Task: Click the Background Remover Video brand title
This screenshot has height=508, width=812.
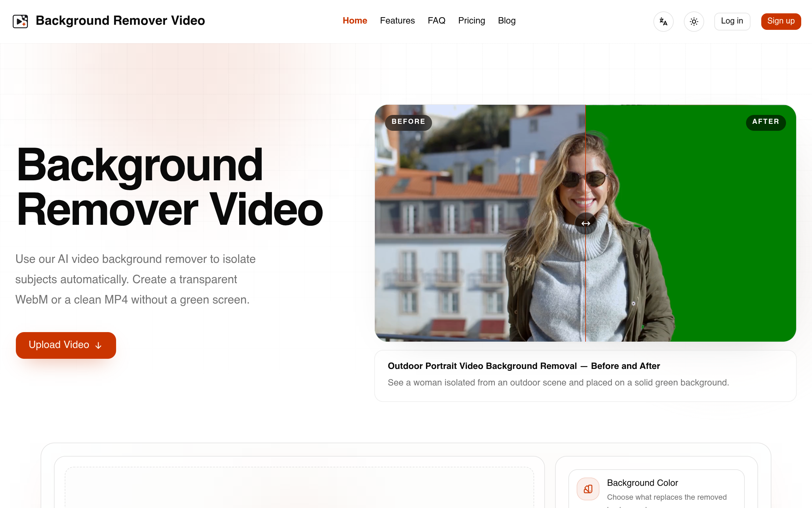Action: click(120, 21)
